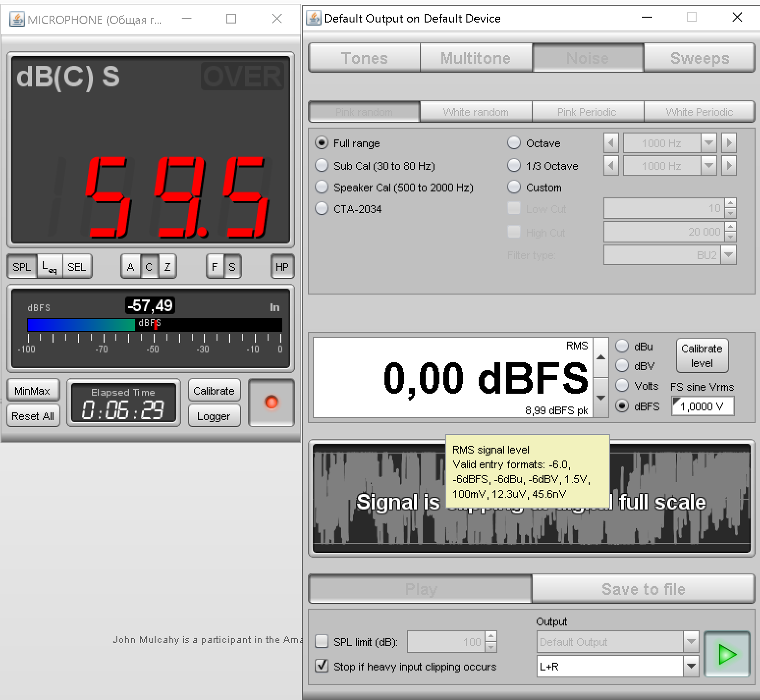This screenshot has height=700, width=760.
Task: Step the 1/3 octave frequency right arrow
Action: pyautogui.click(x=729, y=165)
